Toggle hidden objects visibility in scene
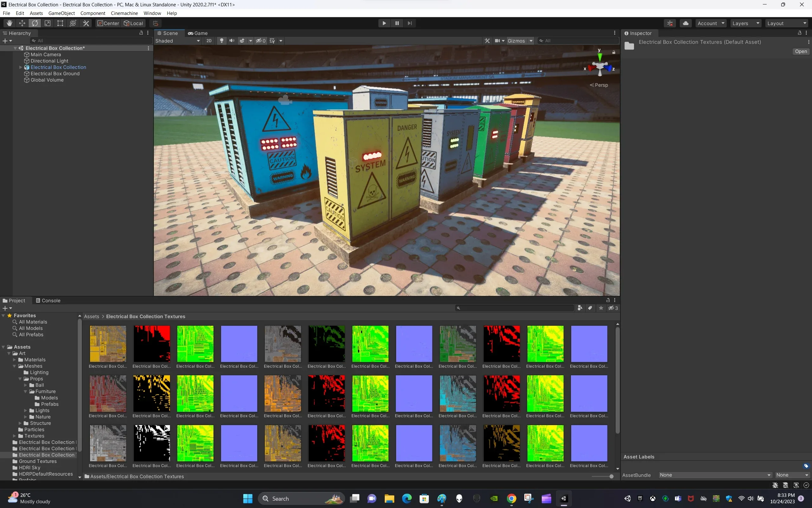 pos(261,41)
